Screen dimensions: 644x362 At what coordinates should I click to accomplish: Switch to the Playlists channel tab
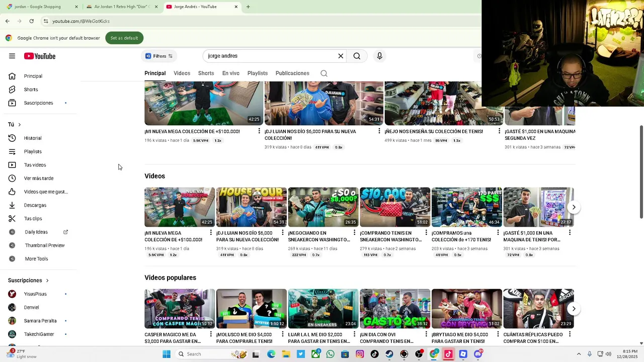(x=258, y=73)
